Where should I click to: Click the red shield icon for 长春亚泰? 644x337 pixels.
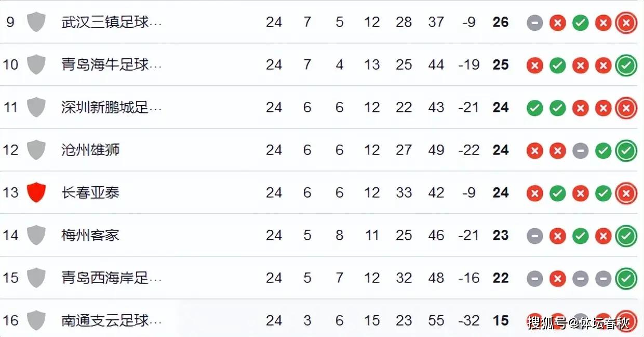[36, 192]
